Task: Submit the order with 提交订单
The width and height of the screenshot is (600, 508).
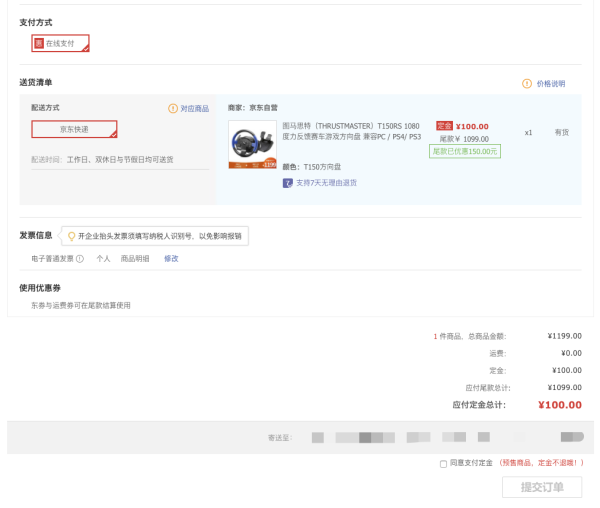Action: (542, 487)
